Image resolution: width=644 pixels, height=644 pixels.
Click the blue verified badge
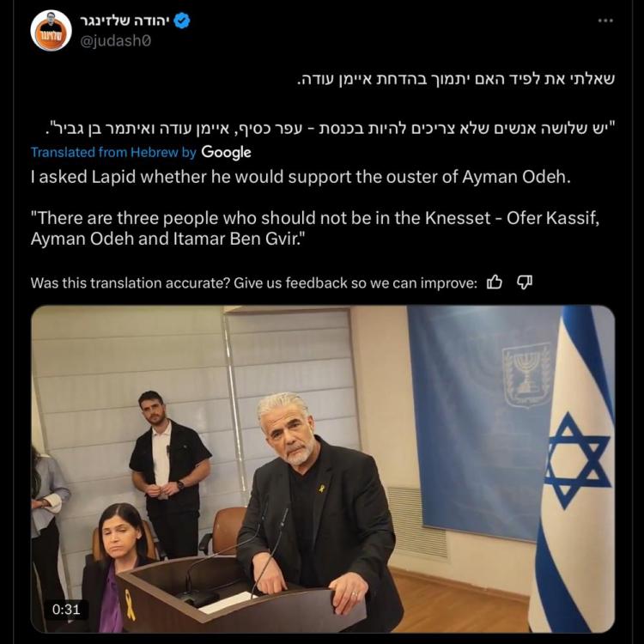coord(181,21)
